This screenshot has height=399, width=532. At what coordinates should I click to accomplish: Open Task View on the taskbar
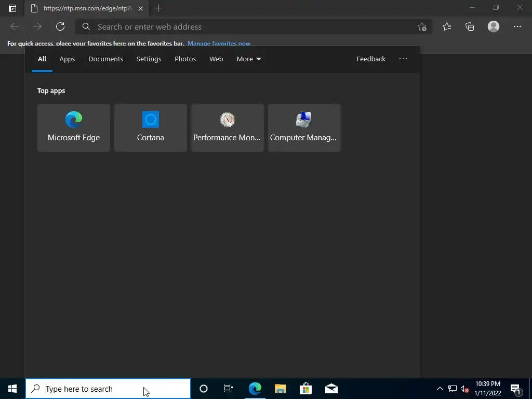pos(229,389)
